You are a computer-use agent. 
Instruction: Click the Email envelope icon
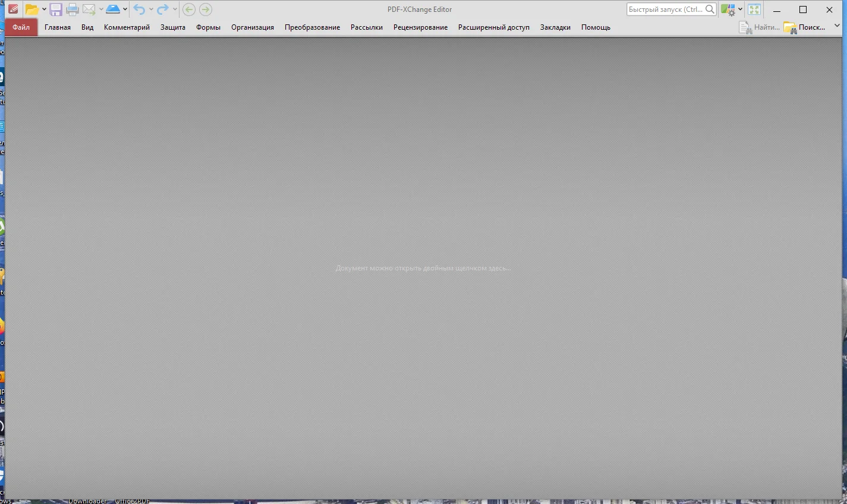(x=89, y=10)
